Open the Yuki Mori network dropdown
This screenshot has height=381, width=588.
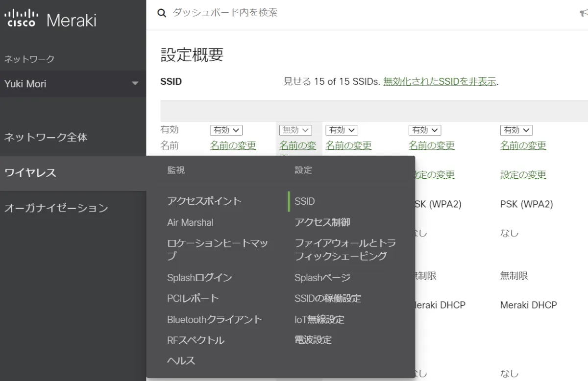[73, 84]
